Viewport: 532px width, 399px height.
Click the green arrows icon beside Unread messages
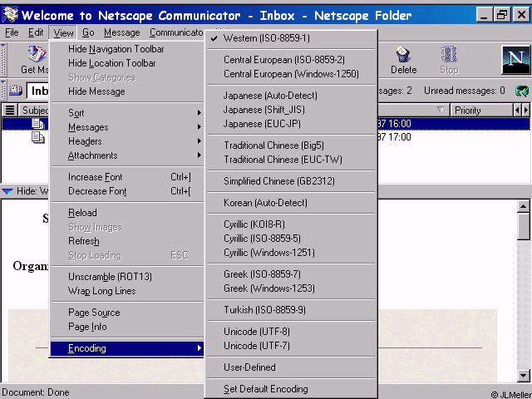pyautogui.click(x=522, y=91)
